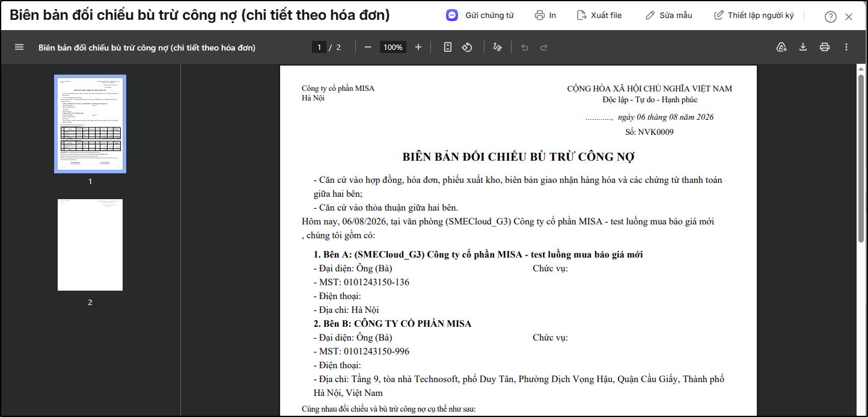The height and width of the screenshot is (417, 868).
Task: Click the 100% zoom level field
Action: click(x=393, y=47)
